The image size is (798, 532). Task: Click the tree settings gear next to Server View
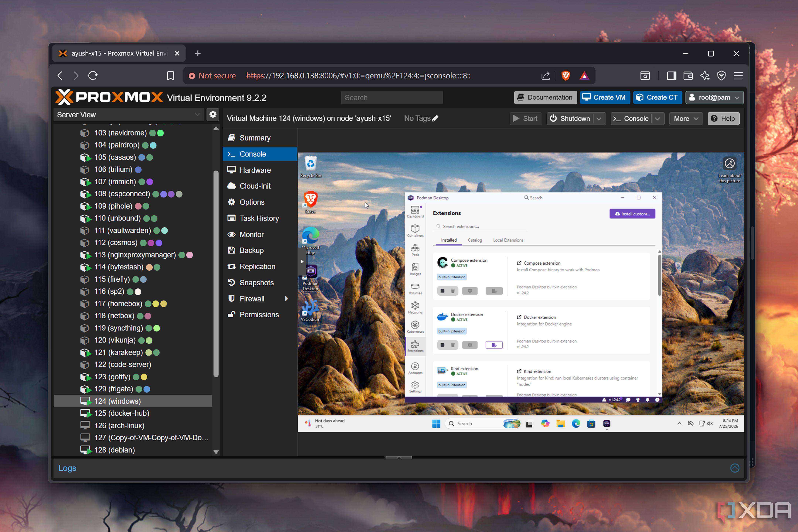point(213,114)
